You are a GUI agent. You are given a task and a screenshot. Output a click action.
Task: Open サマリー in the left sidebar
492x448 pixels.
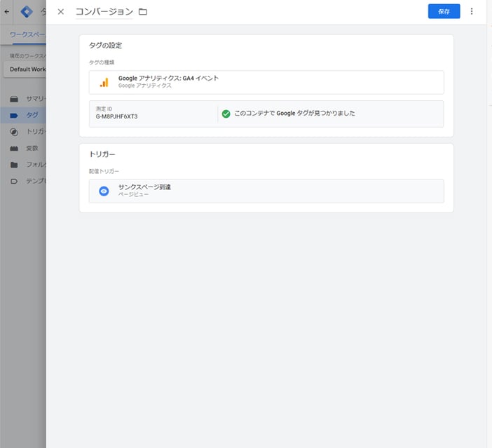point(23,99)
